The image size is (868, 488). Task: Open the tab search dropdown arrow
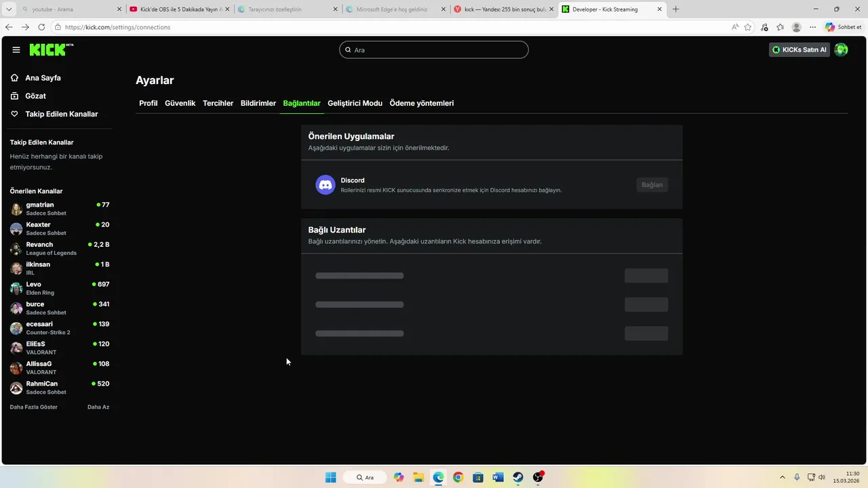pyautogui.click(x=9, y=9)
